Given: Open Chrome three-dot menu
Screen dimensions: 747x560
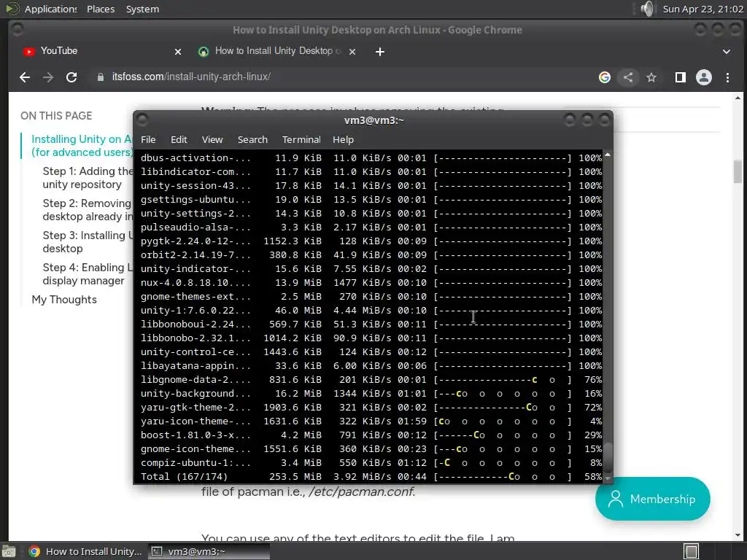Looking at the screenshot, I should coord(727,77).
